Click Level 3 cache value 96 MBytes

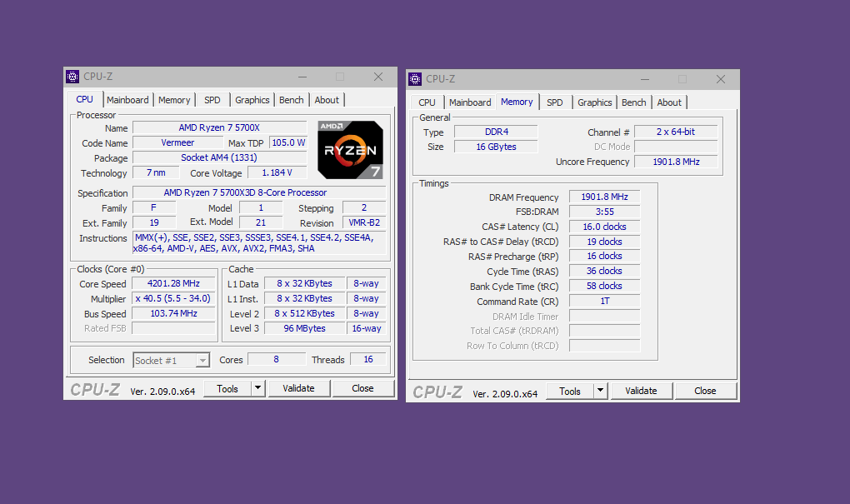click(x=305, y=328)
